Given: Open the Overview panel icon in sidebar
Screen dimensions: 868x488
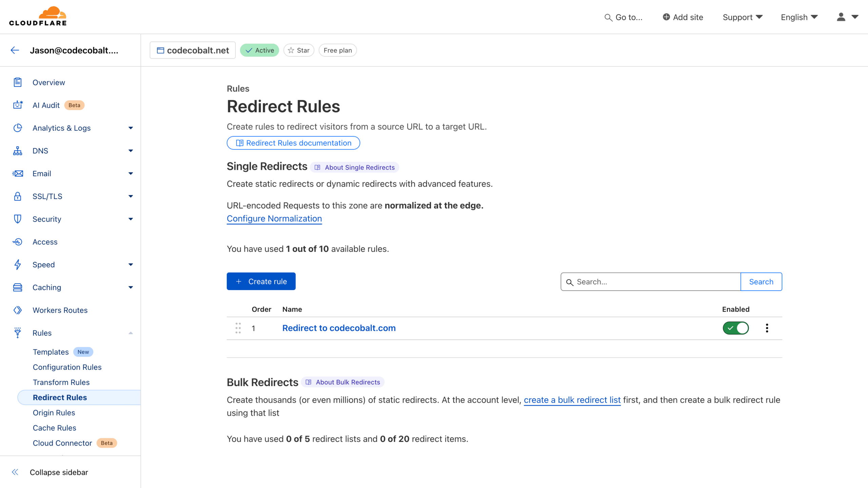Looking at the screenshot, I should tap(18, 82).
